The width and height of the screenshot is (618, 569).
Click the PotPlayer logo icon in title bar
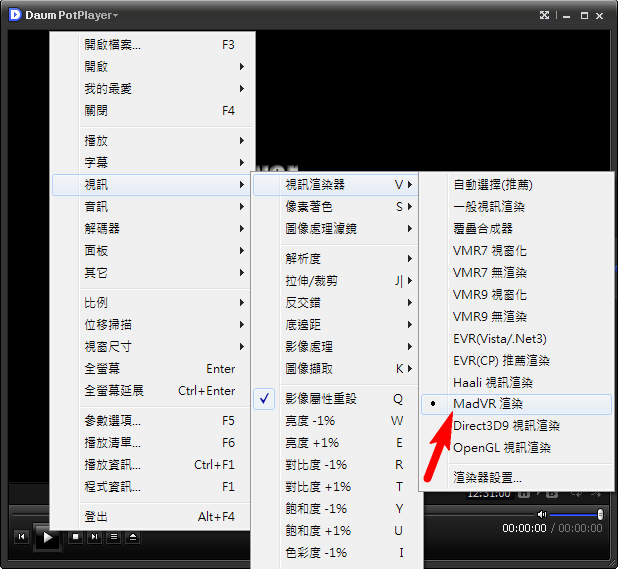tap(15, 15)
